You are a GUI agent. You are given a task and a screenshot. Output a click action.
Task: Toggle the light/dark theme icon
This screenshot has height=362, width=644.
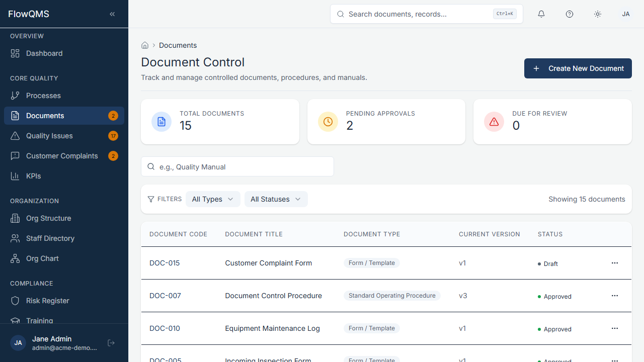click(598, 14)
